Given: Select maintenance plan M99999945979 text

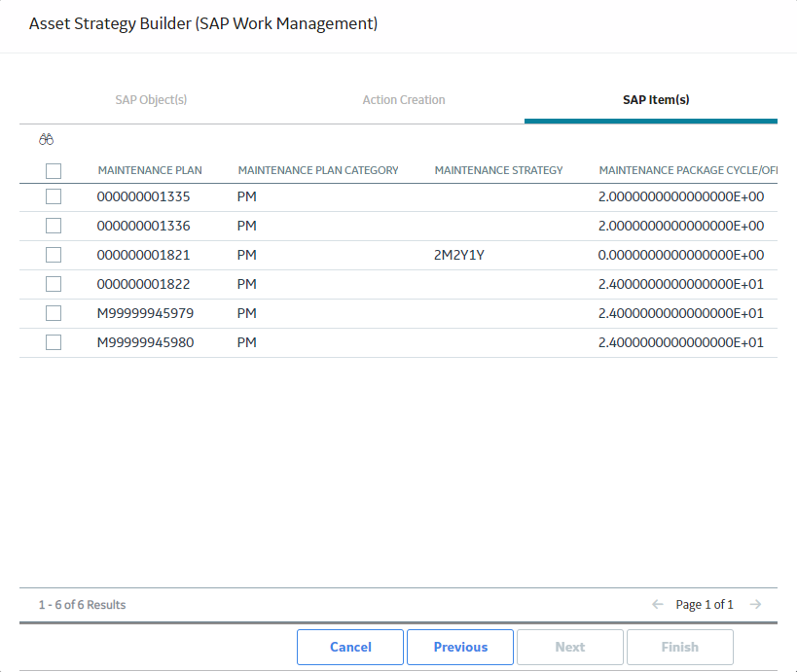Looking at the screenshot, I should (x=145, y=313).
